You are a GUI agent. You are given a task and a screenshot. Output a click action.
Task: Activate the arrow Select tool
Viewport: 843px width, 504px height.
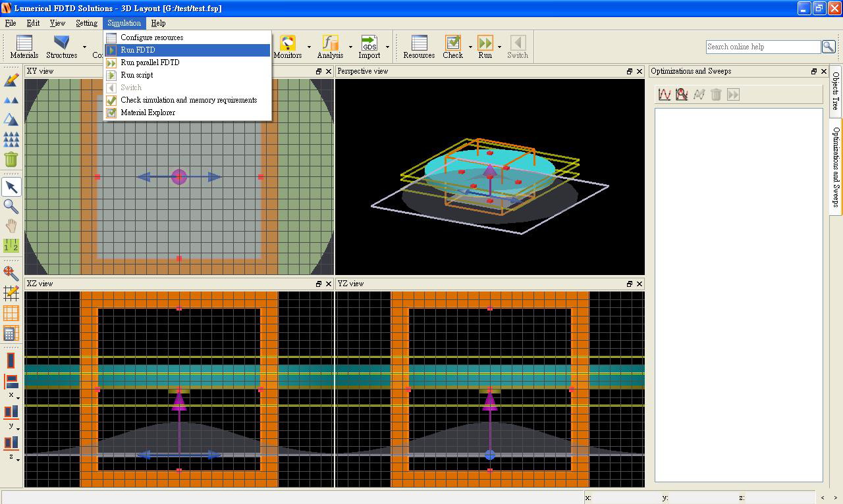(11, 187)
